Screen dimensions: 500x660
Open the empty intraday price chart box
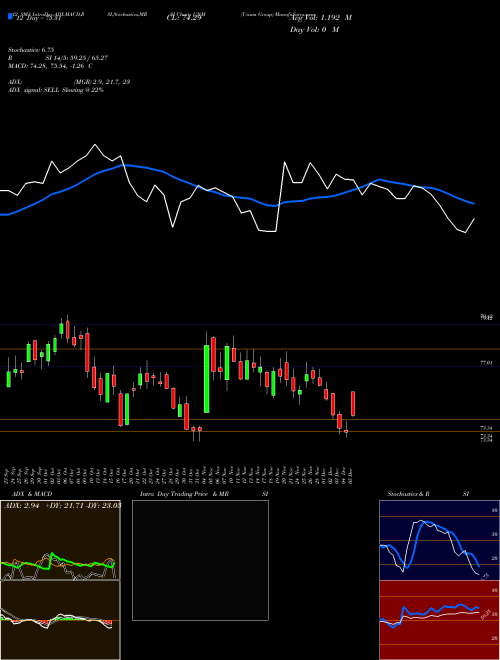point(200,560)
